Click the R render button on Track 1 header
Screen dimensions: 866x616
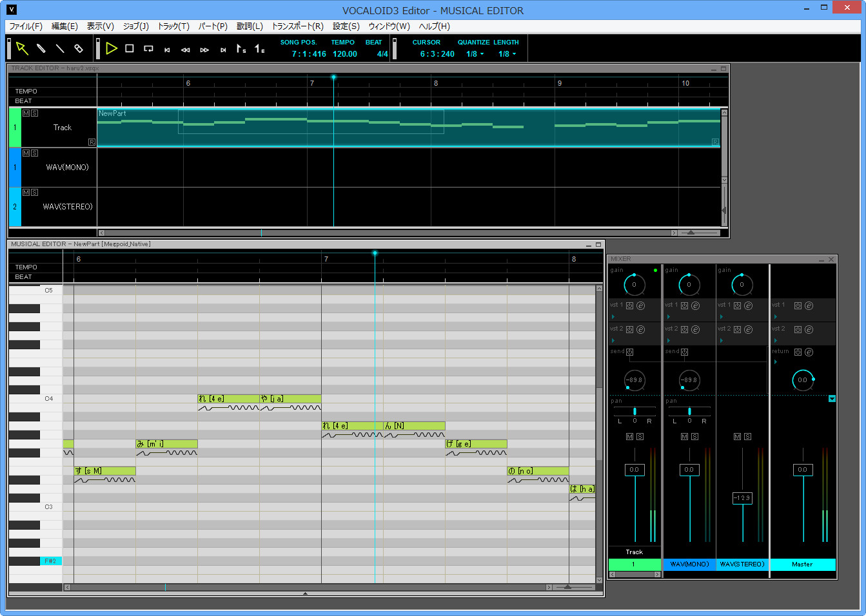tap(92, 142)
